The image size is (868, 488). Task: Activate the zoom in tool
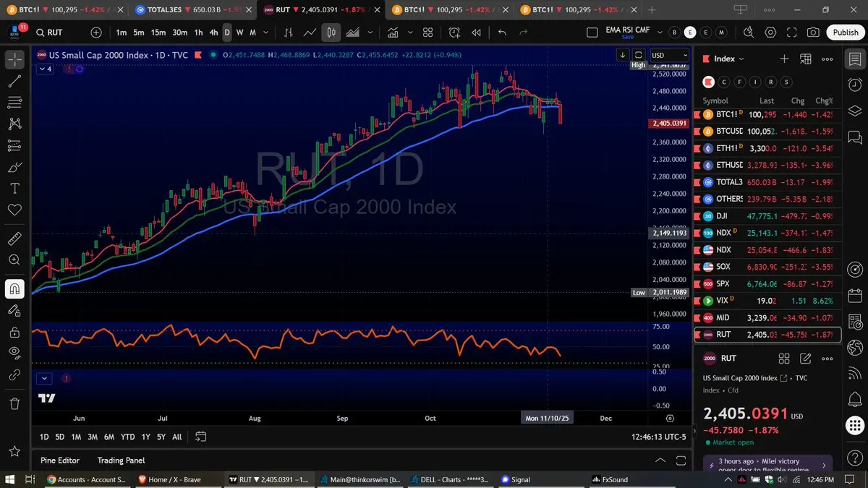pos(14,260)
